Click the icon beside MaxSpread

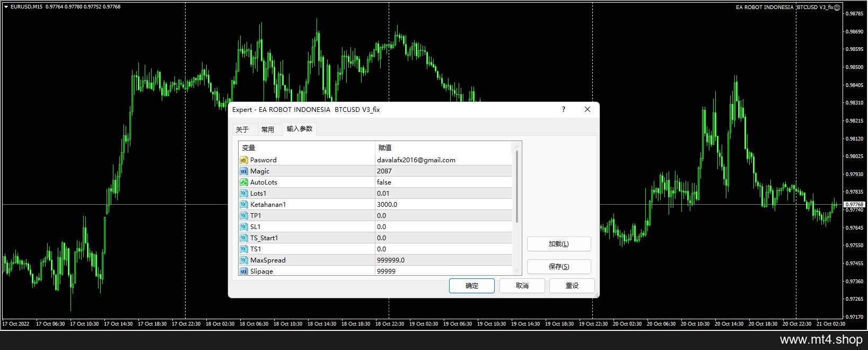243,260
